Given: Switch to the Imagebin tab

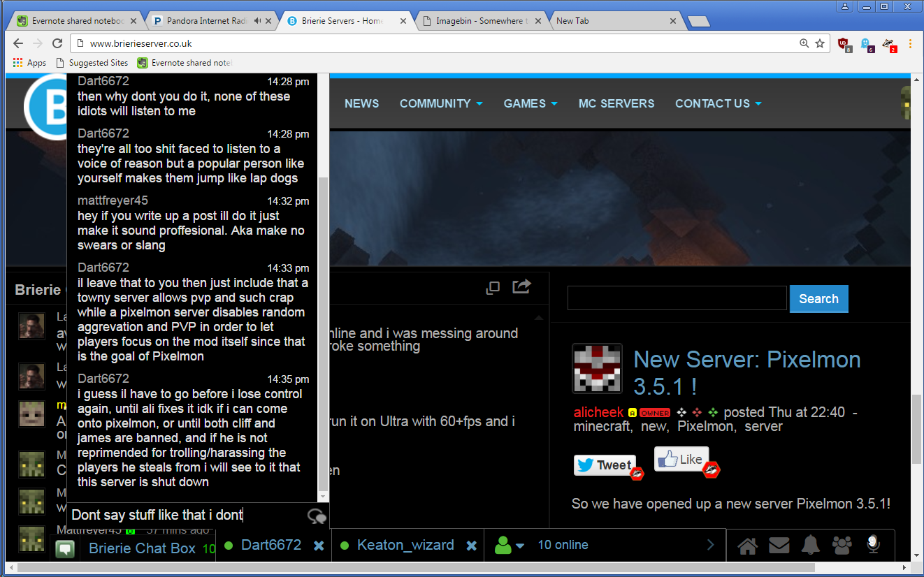Looking at the screenshot, I should tap(481, 21).
